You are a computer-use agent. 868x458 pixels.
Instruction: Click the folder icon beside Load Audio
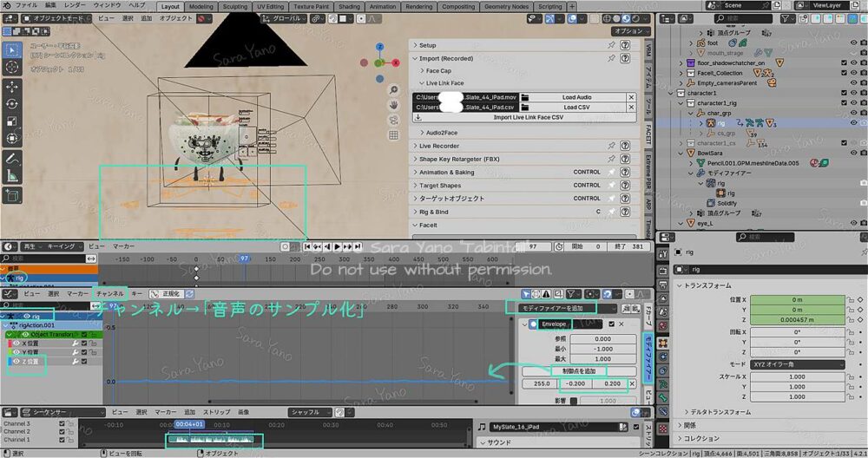point(525,97)
